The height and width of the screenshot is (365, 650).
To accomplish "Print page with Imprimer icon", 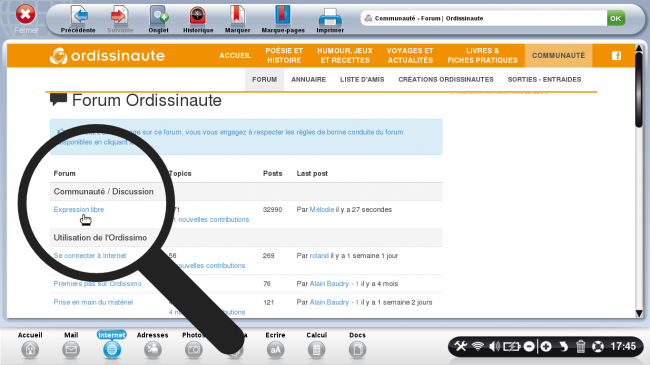I will coord(330,17).
